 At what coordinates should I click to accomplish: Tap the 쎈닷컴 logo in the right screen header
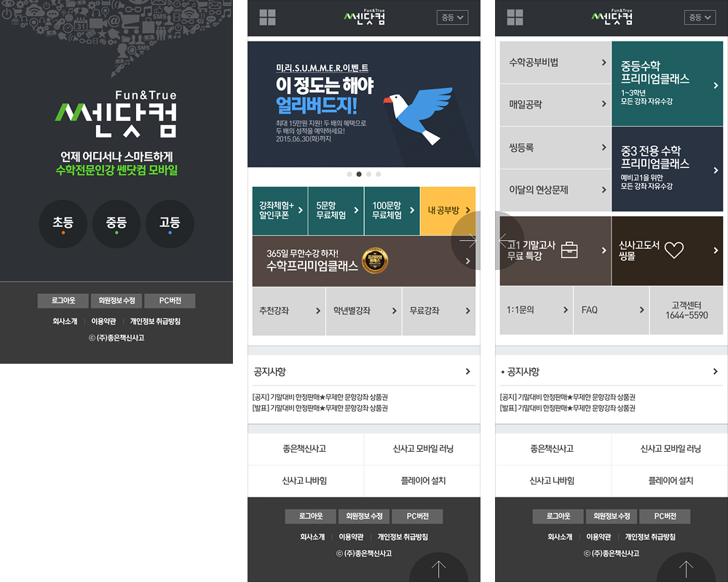[612, 17]
